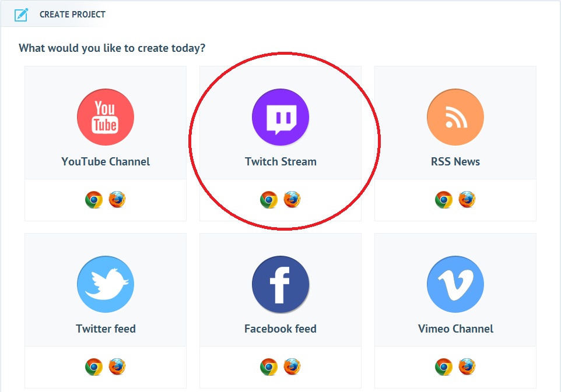Screen dimensions: 561x392
Task: Select the RSS News feed icon
Action: (x=455, y=116)
